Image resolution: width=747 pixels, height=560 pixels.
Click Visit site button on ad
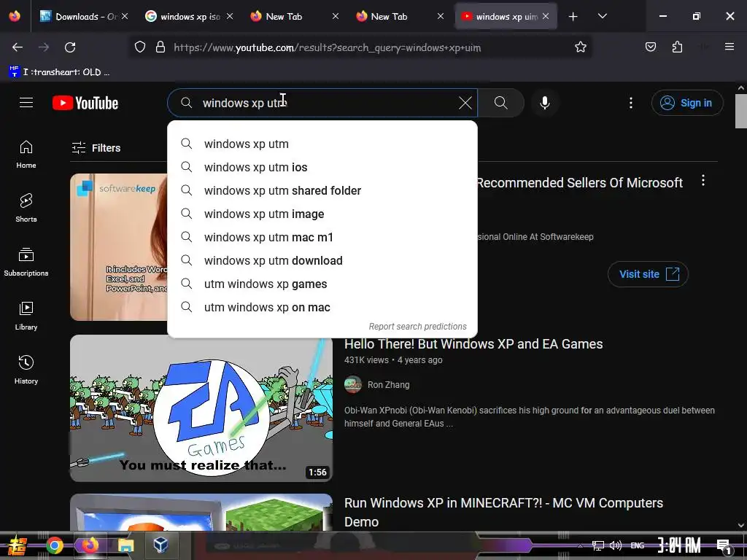click(x=648, y=274)
